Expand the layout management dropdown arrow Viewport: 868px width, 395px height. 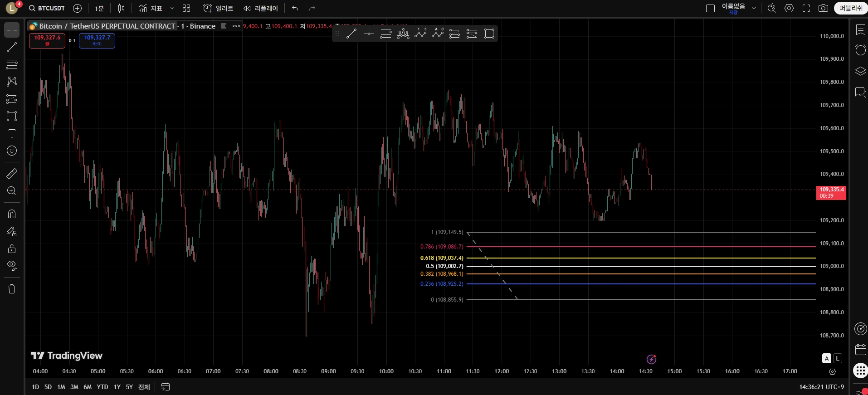[754, 8]
